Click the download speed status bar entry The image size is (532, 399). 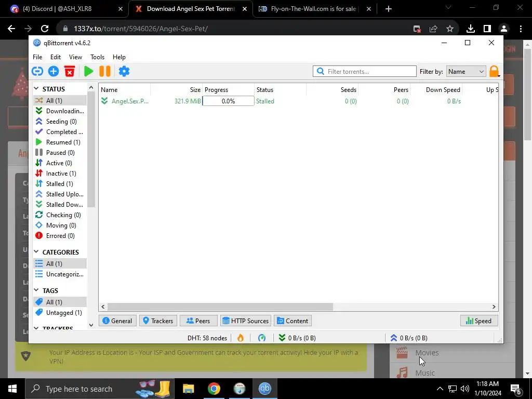297,338
